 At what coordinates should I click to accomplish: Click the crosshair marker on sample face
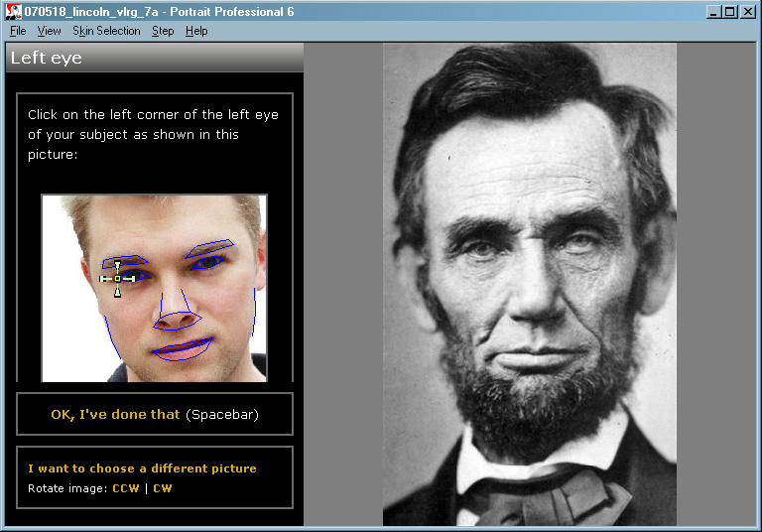(x=117, y=278)
